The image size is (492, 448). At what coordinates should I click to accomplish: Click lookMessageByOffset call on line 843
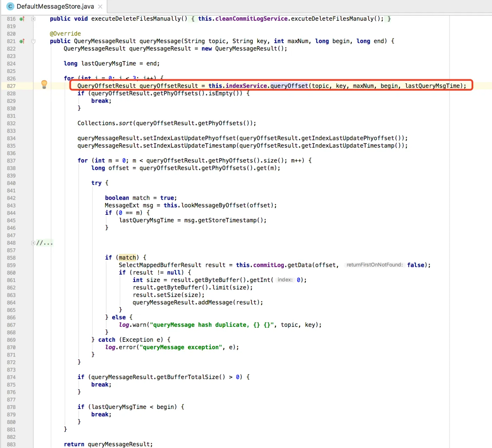tap(214, 205)
